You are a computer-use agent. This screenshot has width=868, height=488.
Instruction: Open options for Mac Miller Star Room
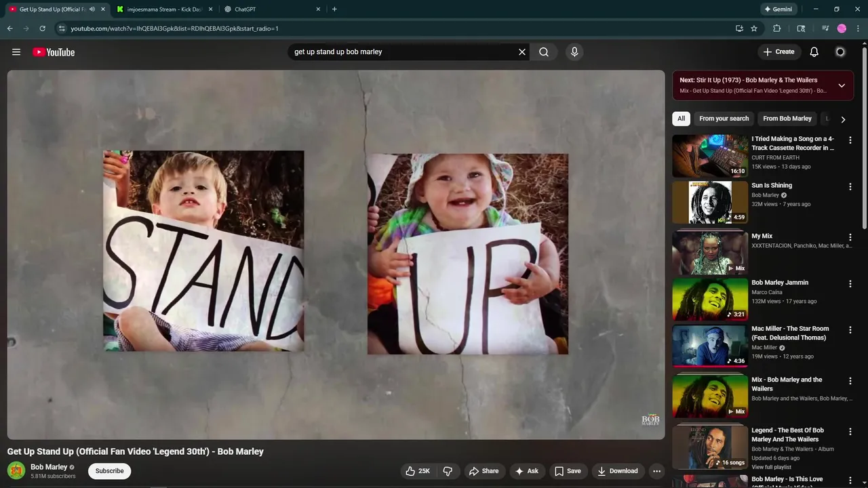click(850, 330)
